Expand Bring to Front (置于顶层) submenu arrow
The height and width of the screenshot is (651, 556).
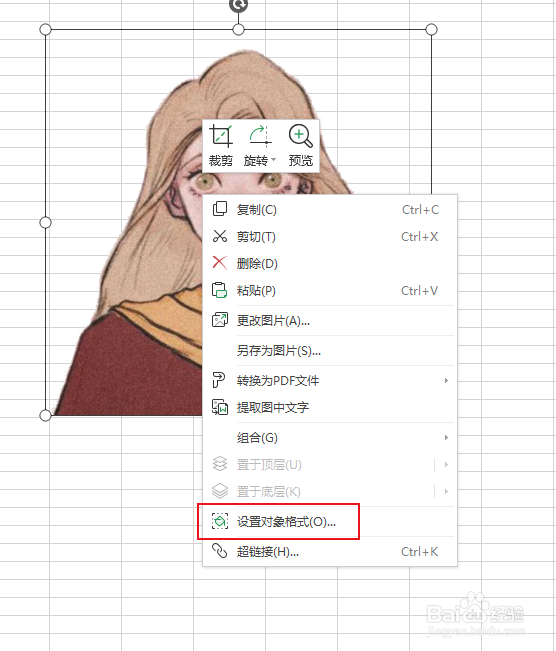(446, 465)
